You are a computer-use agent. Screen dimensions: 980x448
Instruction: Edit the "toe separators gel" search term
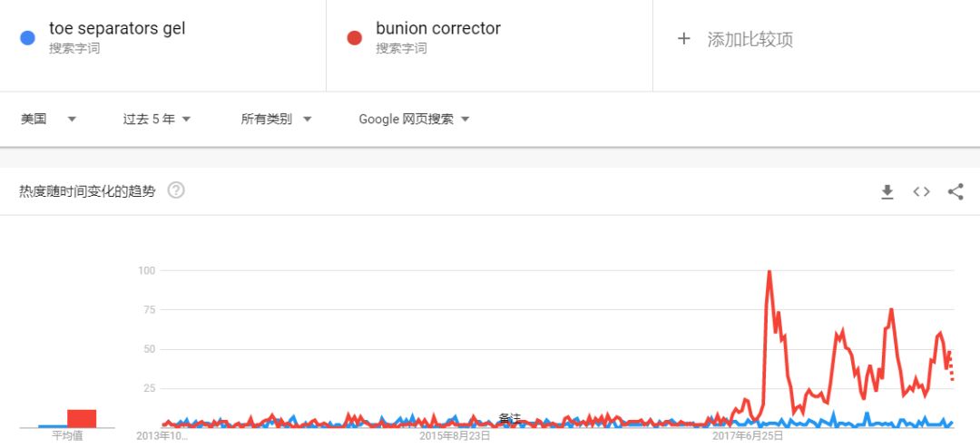[117, 29]
